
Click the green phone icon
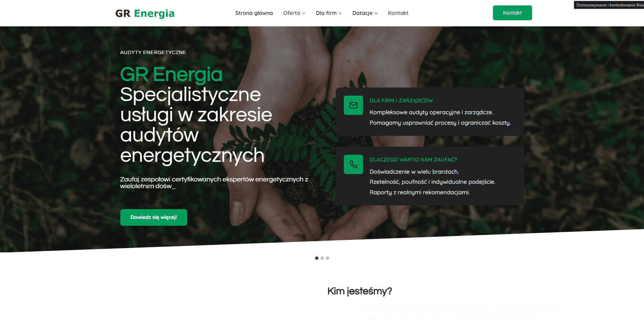(x=353, y=165)
